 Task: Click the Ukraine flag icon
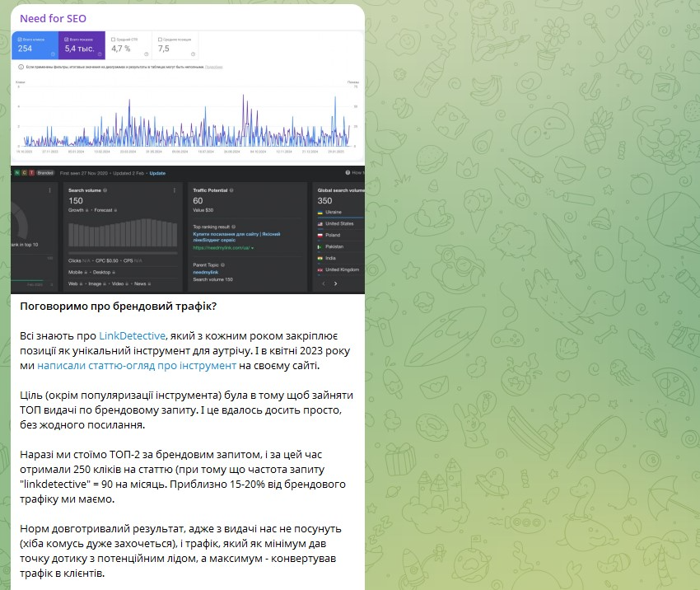click(x=320, y=212)
